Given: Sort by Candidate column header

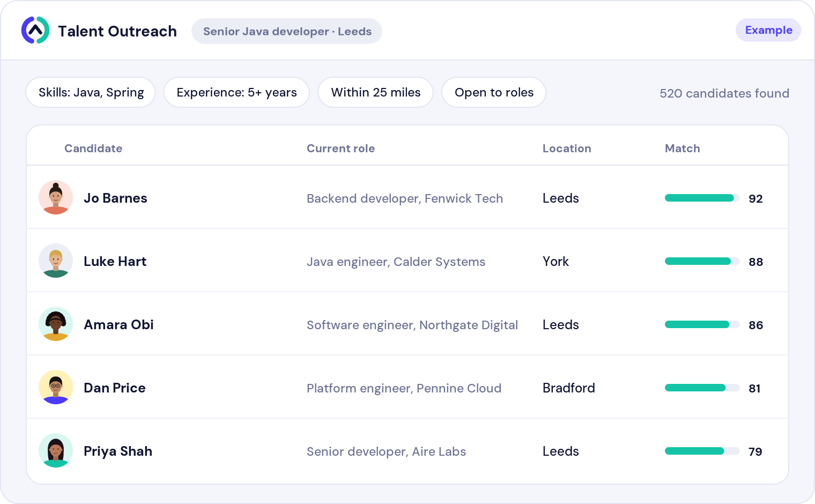Looking at the screenshot, I should pos(93,149).
